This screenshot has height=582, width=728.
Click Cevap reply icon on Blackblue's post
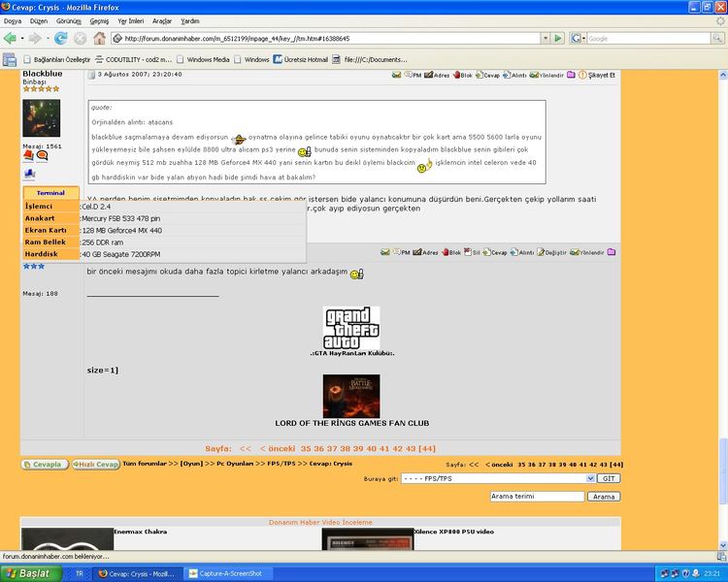(x=487, y=75)
